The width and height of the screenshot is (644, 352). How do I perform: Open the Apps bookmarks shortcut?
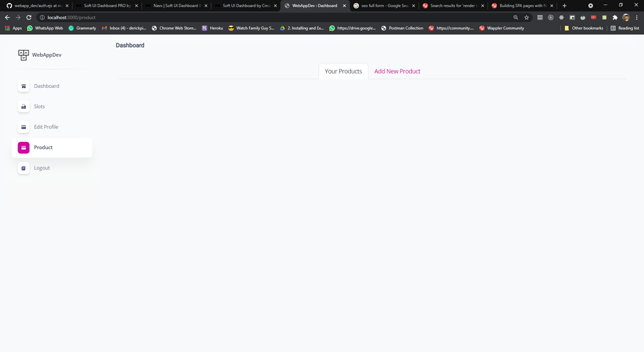point(13,28)
